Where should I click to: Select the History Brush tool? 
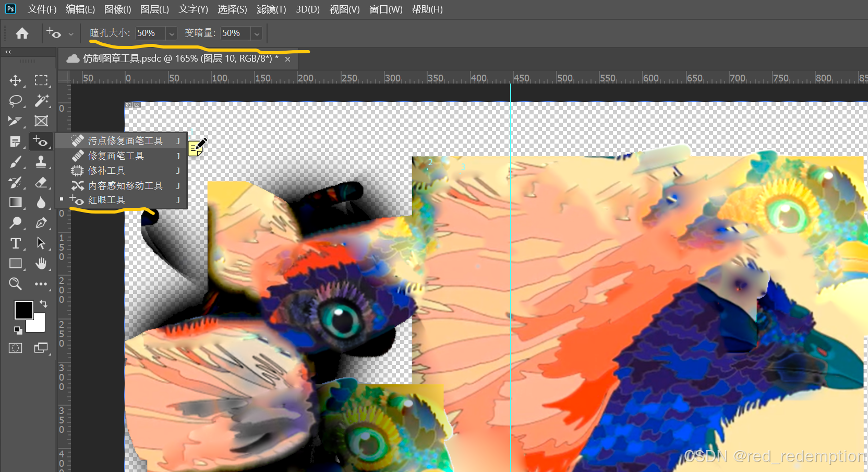coord(16,182)
